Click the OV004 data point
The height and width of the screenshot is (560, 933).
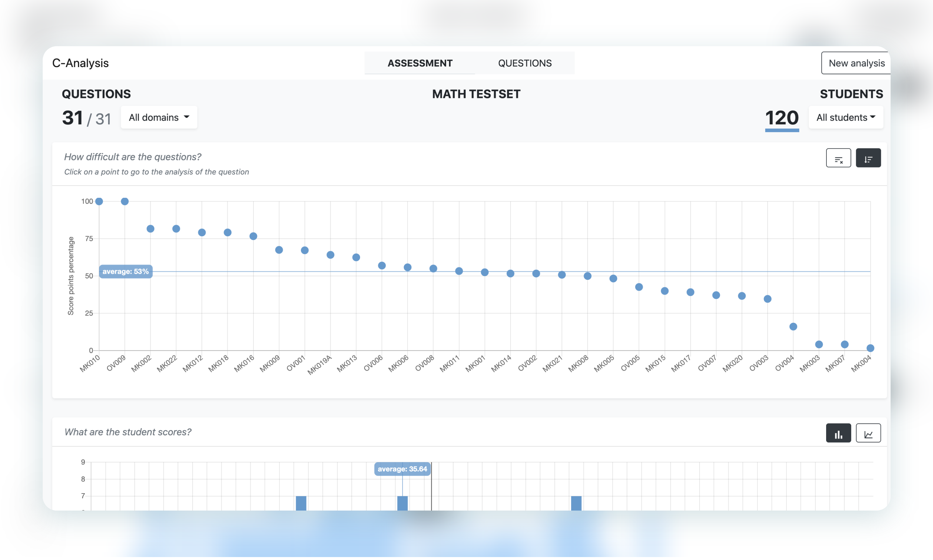click(x=793, y=326)
